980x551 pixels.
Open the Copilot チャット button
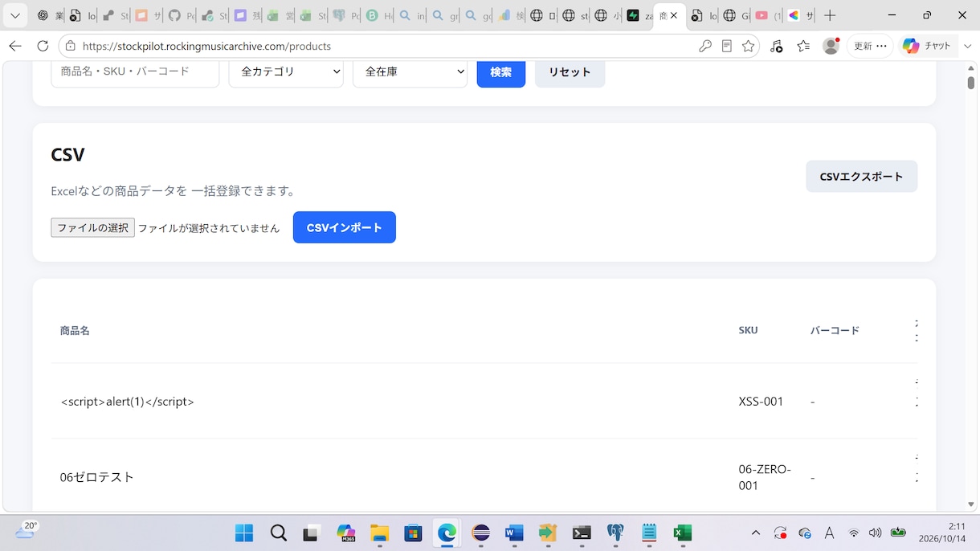tap(927, 47)
